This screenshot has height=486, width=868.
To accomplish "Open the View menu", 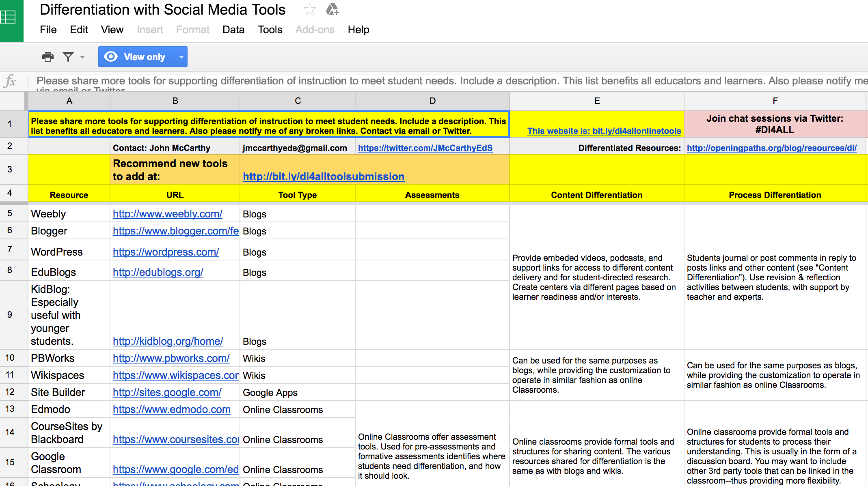I will 112,30.
